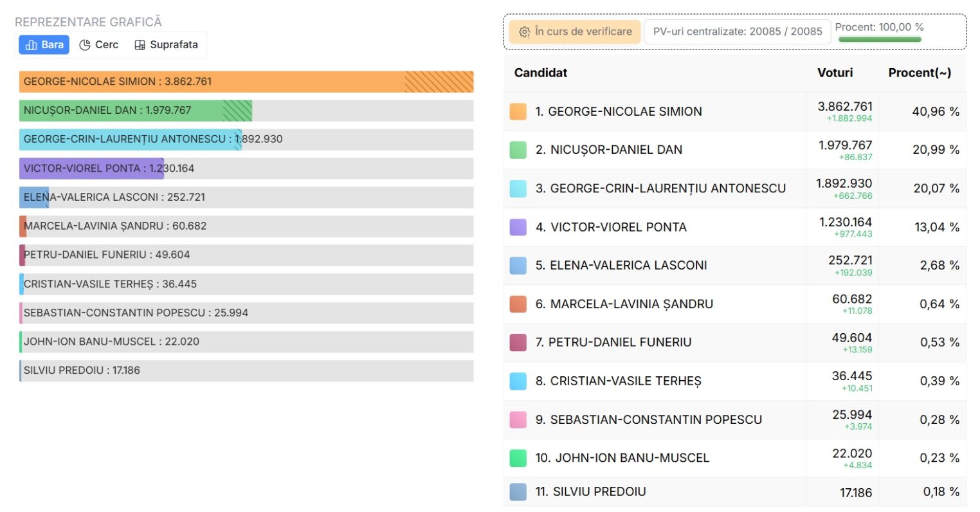This screenshot has height=512, width=980.
Task: Click the orange swatch for George-Nicolae Simion
Action: coord(518,111)
